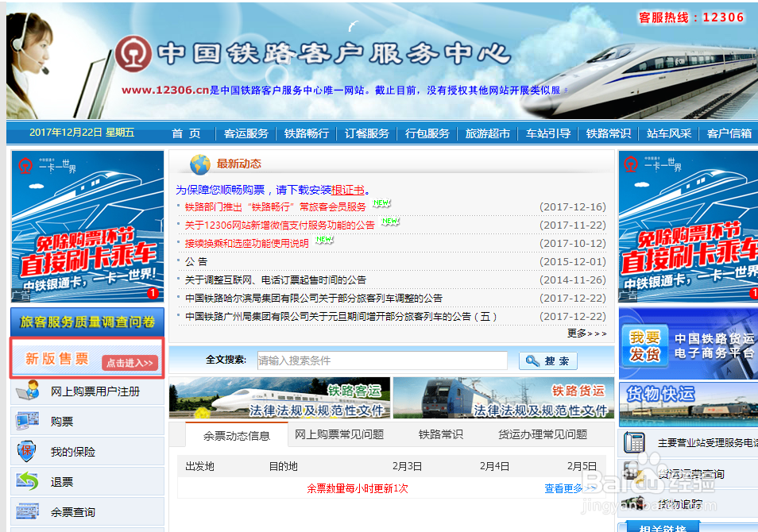
Task: Open 车站引导 menu item
Action: [x=548, y=133]
